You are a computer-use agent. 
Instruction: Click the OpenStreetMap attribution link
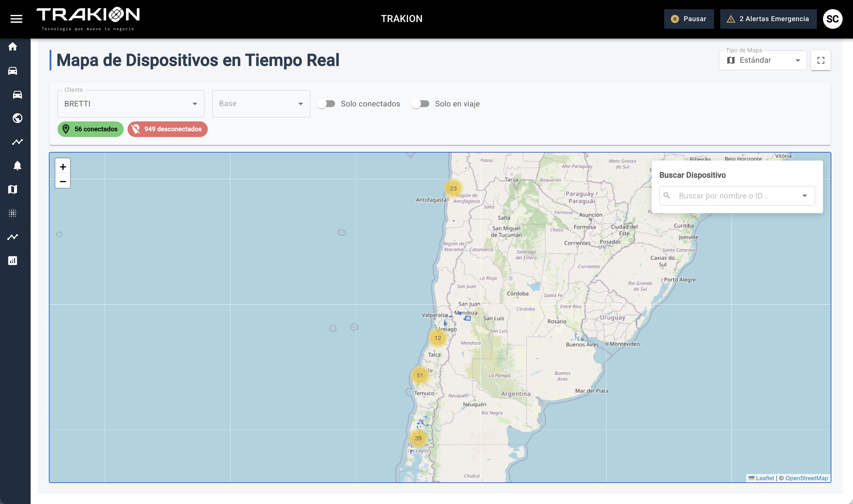click(807, 478)
